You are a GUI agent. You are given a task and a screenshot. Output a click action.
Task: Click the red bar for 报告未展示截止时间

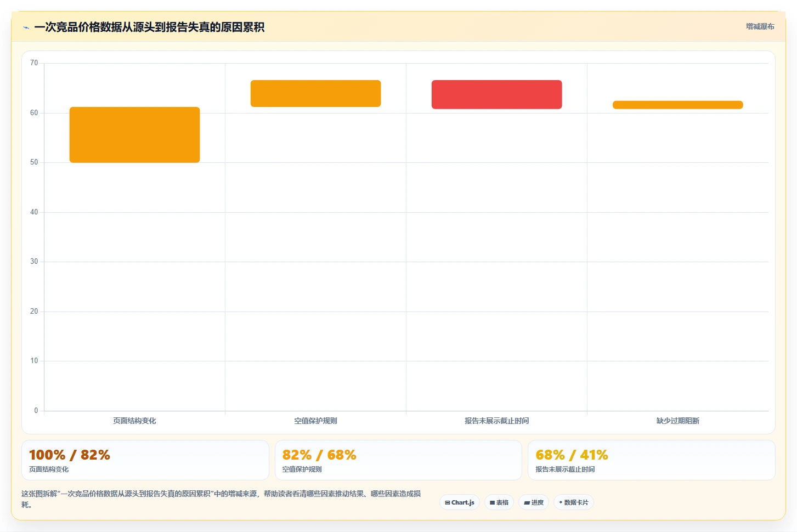[x=496, y=94]
